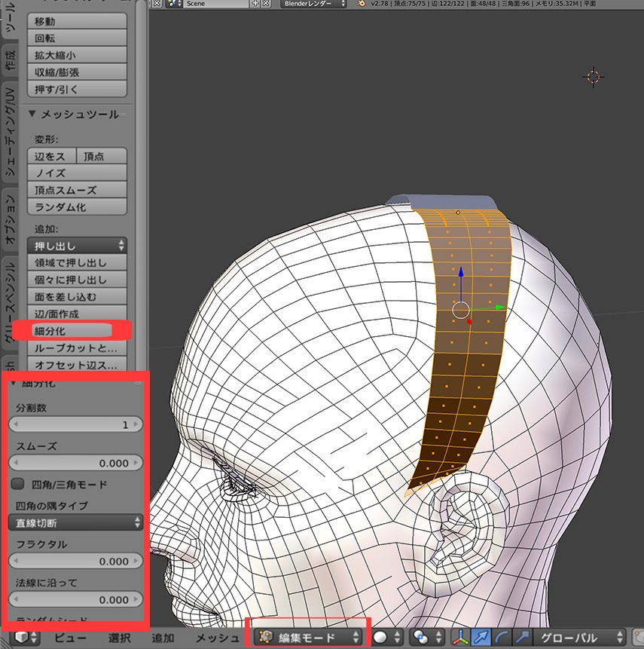
Task: Select the translate manipulator arrow icon
Action: point(481,637)
